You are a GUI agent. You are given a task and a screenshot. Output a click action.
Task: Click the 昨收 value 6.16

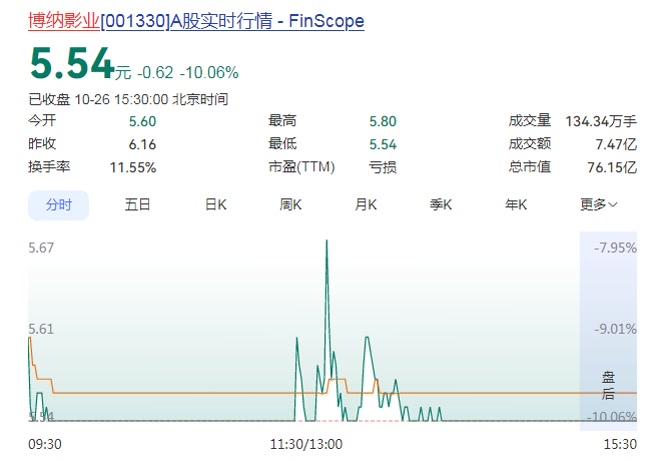pos(142,145)
